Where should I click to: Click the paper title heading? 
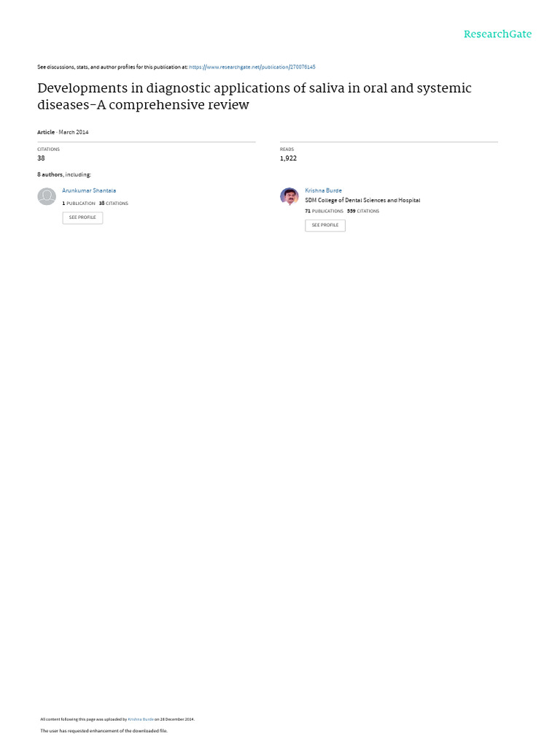[x=254, y=96]
